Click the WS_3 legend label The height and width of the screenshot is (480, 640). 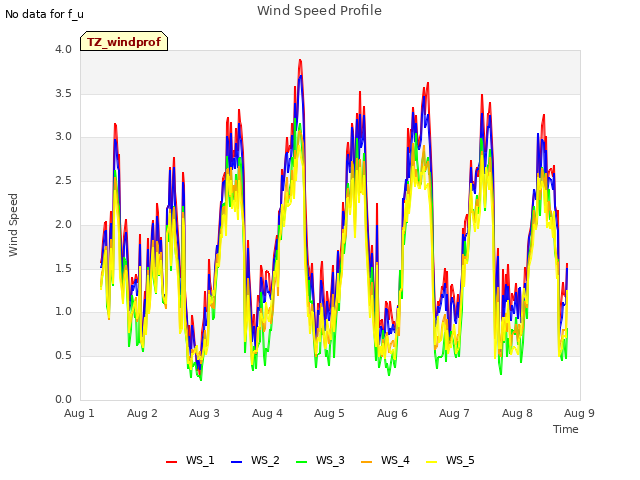coord(330,460)
